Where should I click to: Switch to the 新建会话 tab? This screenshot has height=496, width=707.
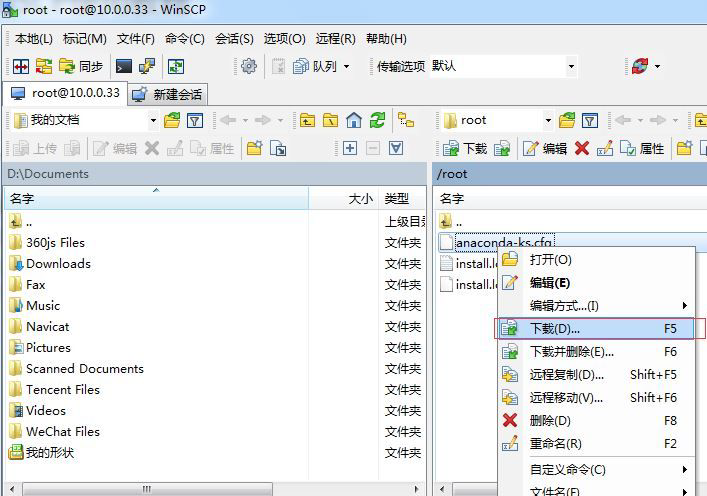pos(167,94)
